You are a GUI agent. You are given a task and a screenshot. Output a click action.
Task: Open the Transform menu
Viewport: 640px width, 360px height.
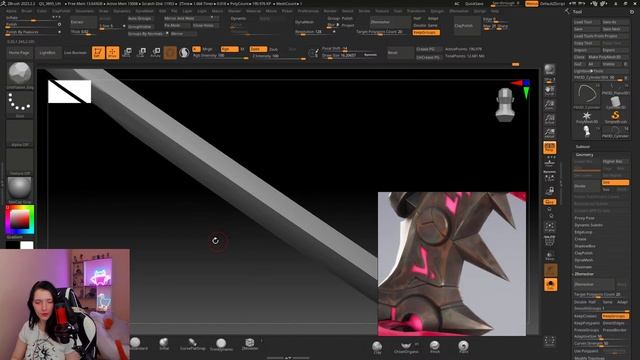click(416, 11)
